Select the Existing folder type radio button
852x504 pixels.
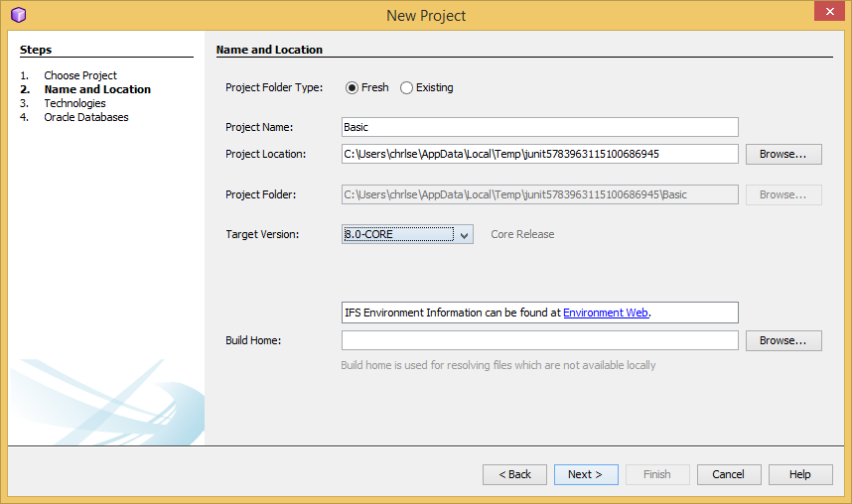point(406,88)
